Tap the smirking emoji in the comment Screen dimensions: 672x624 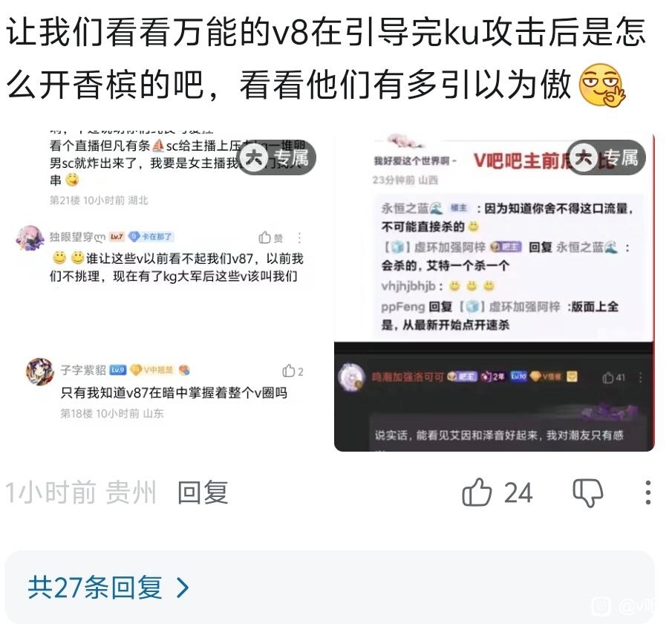(601, 85)
